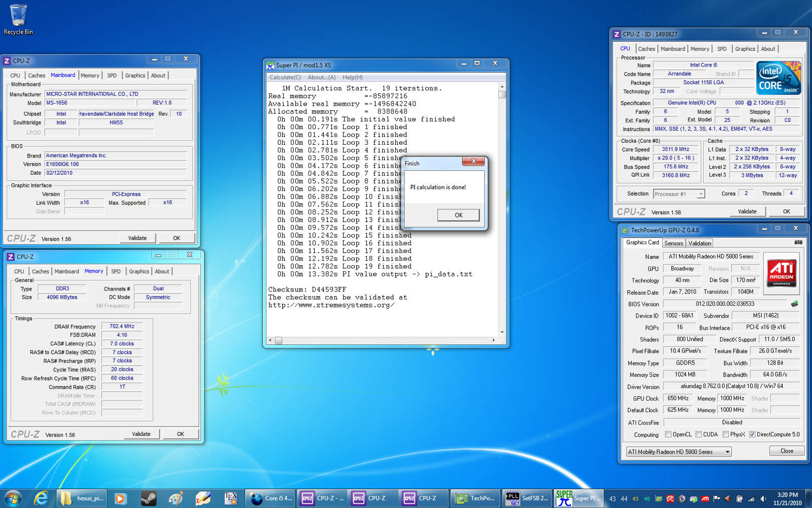This screenshot has height=508, width=812.
Task: Open the Action Center flag tray icon
Action: 717,499
